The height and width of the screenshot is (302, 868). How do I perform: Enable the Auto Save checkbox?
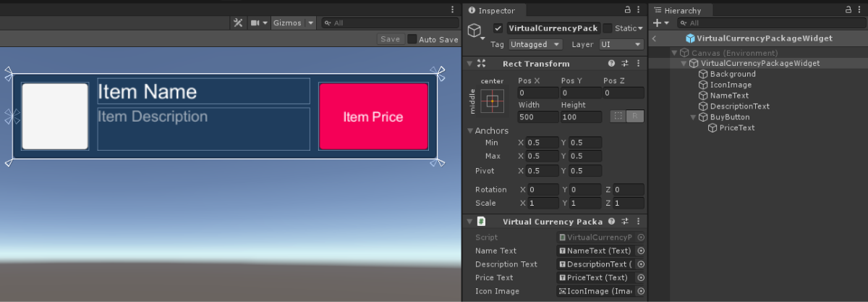(x=412, y=39)
